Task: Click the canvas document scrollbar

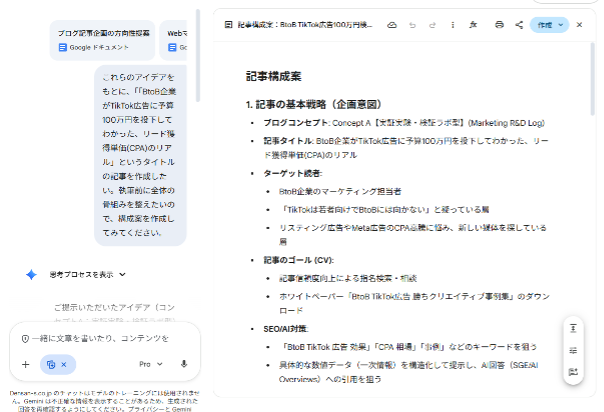Action: (x=593, y=79)
